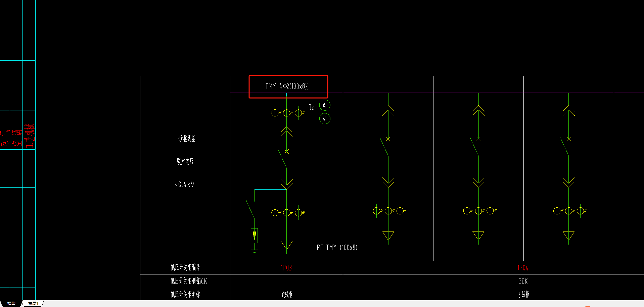644x307 pixels.
Task: Click the ~0.4kV voltage text
Action: pyautogui.click(x=185, y=184)
